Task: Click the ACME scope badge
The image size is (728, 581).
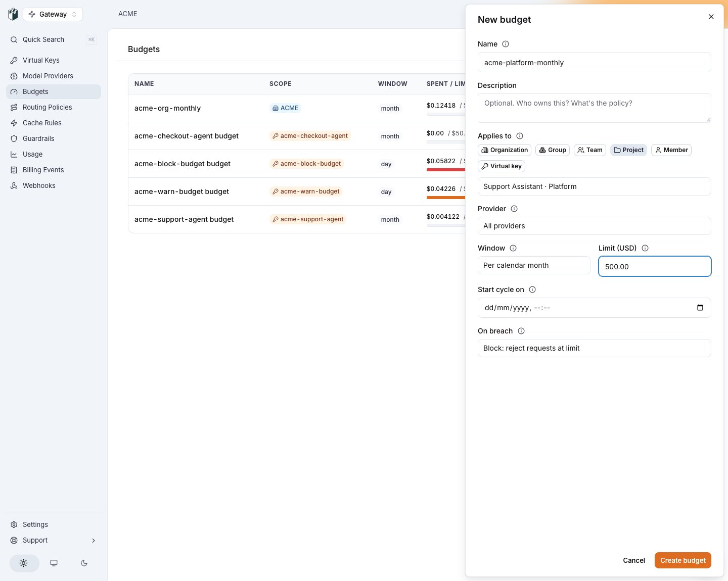Action: pyautogui.click(x=285, y=108)
